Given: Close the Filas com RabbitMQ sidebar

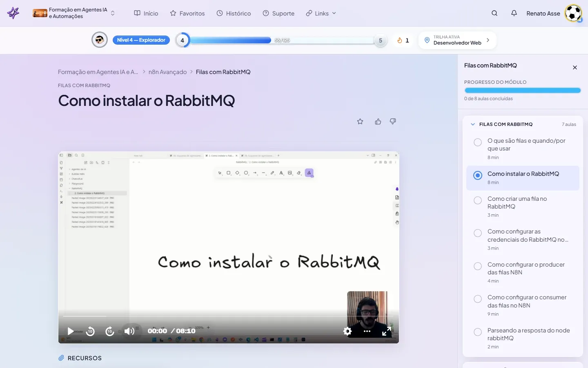Looking at the screenshot, I should (x=575, y=67).
